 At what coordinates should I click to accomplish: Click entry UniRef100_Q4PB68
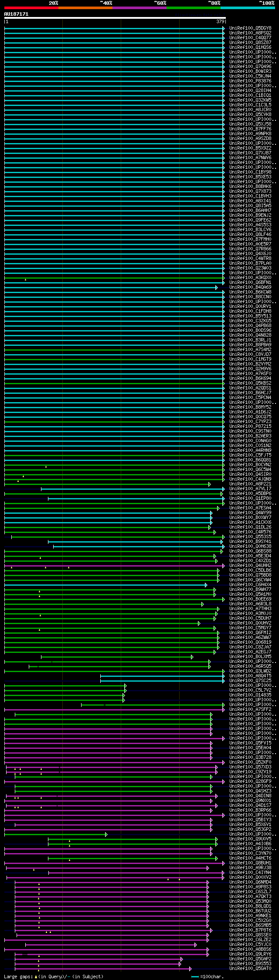pos(250,326)
